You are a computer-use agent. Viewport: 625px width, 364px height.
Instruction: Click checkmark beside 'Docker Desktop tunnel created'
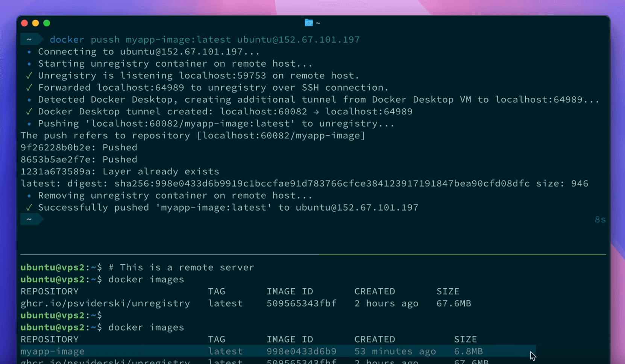pos(29,112)
